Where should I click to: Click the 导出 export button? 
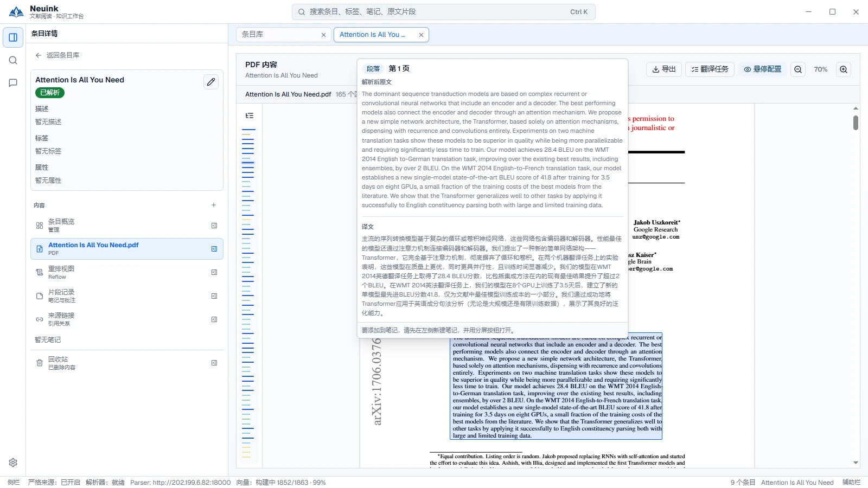click(x=664, y=69)
